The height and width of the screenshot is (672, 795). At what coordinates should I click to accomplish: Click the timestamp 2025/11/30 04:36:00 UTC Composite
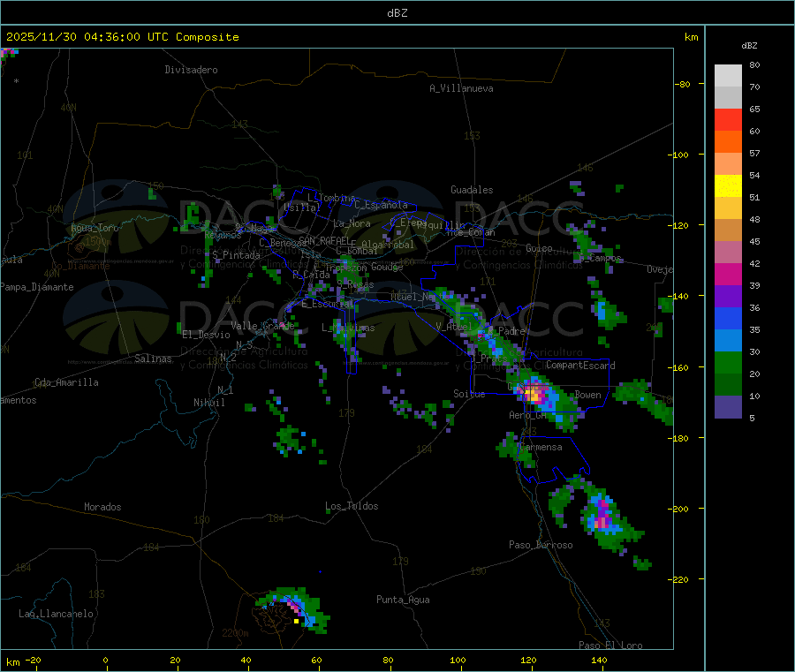pyautogui.click(x=122, y=37)
